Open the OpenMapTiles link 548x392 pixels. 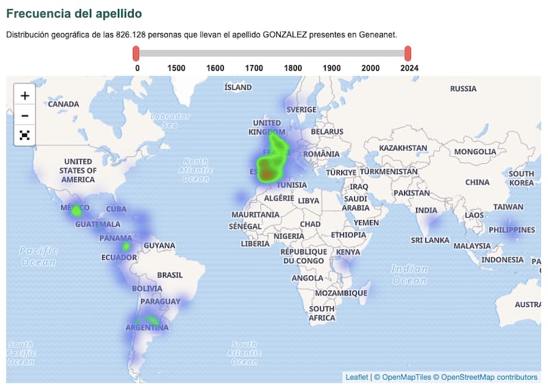pyautogui.click(x=407, y=377)
